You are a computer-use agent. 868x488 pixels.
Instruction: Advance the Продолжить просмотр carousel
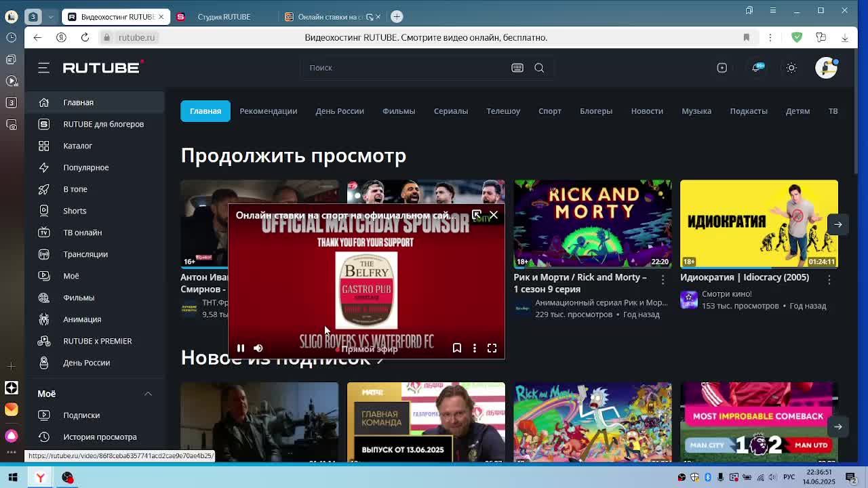point(838,224)
